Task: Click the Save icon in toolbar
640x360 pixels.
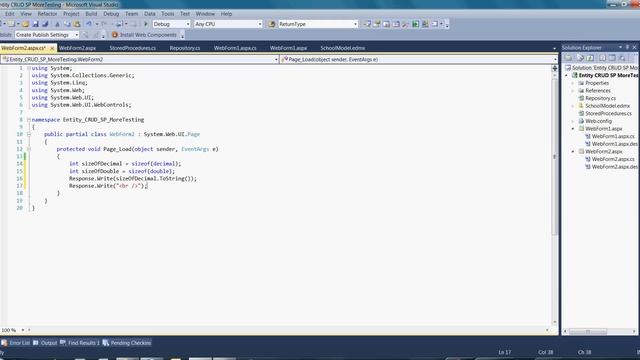Action: pos(36,24)
